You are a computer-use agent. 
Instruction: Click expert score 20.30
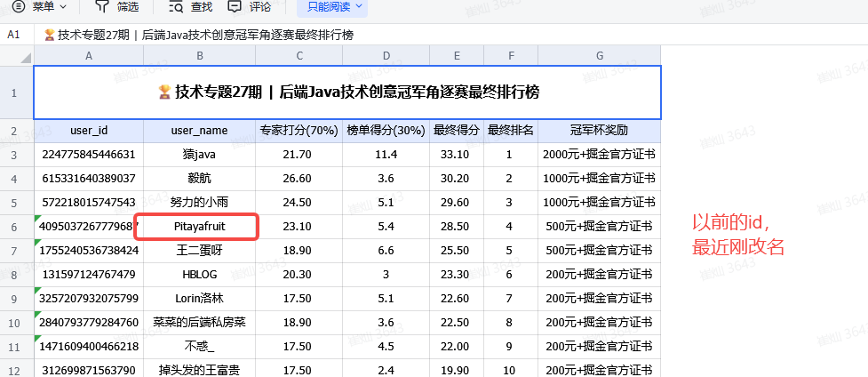[x=299, y=275]
